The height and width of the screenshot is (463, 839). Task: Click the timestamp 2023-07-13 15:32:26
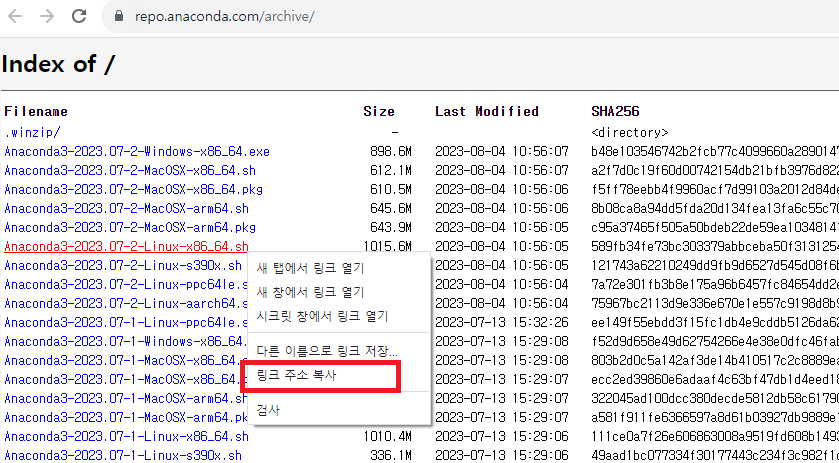coord(501,323)
